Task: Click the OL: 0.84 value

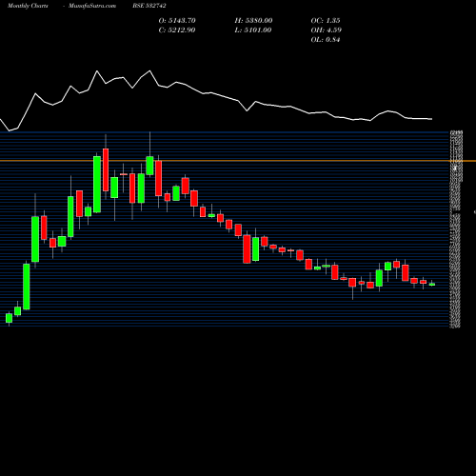Action: click(x=326, y=39)
